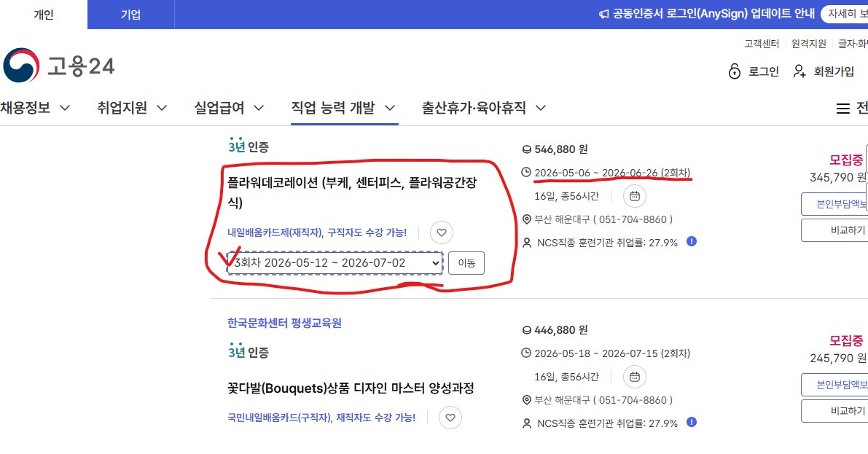Viewport: 868px width, 454px height.
Task: Switch to the 기업 tab
Action: tap(130, 15)
